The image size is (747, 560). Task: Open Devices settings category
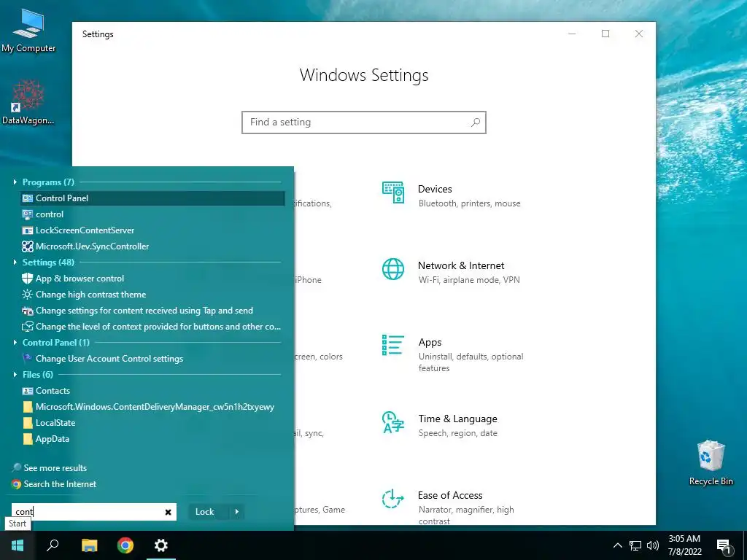pos(452,195)
